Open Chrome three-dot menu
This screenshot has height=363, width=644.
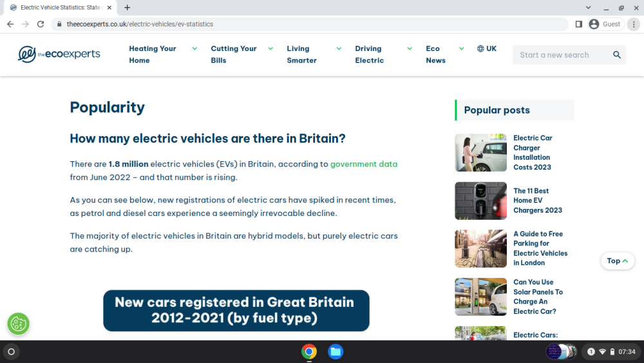click(x=634, y=25)
